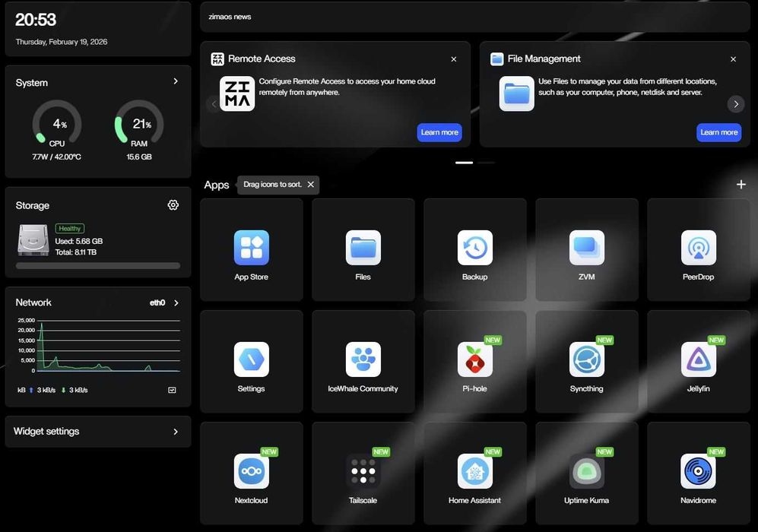Launch the Jellyfin app
The width and height of the screenshot is (758, 532).
[698, 359]
